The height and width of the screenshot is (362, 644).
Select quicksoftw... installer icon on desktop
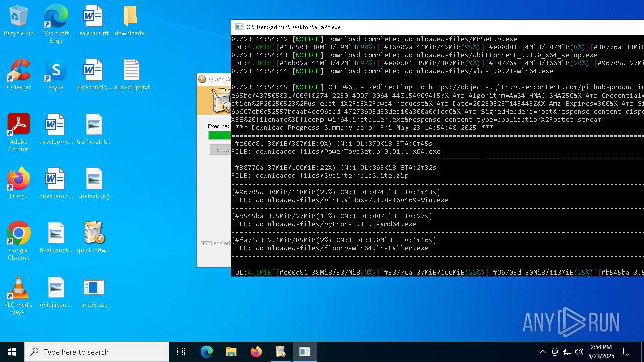coord(94,238)
